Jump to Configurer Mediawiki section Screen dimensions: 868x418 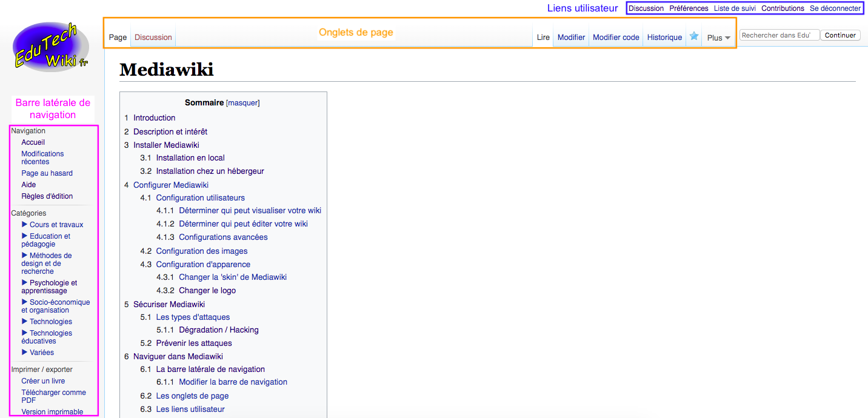pyautogui.click(x=171, y=185)
